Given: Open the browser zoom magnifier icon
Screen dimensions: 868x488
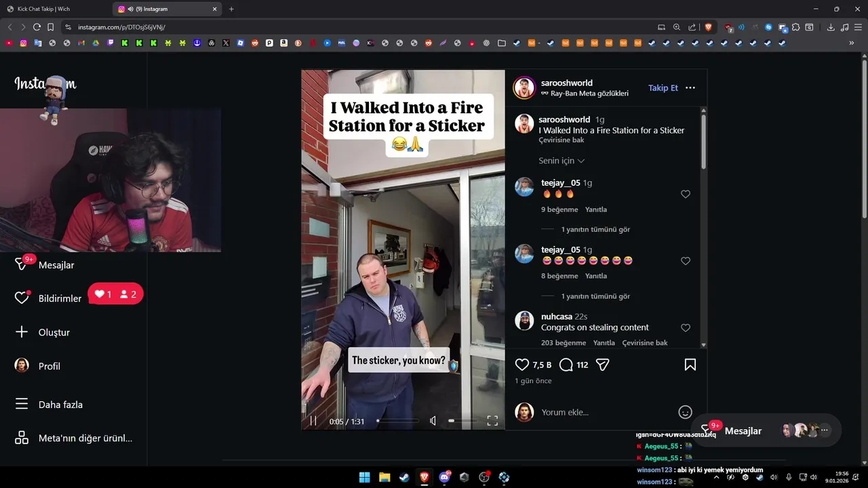Looking at the screenshot, I should 677,27.
